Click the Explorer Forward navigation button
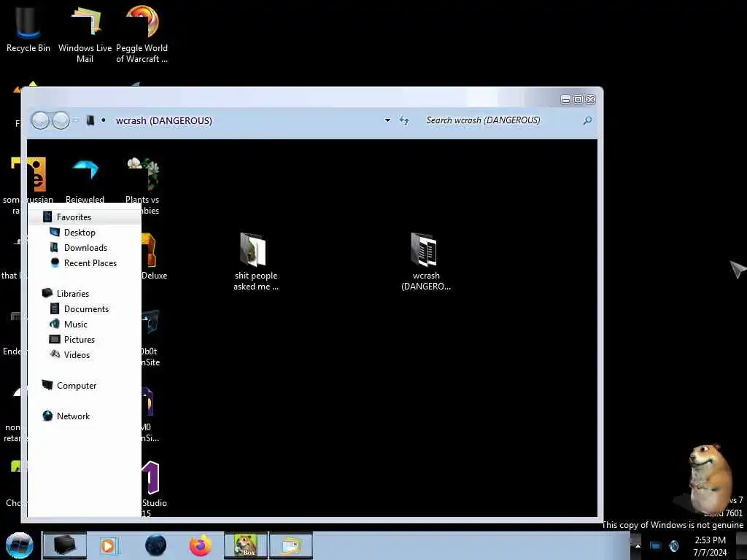747x560 pixels. [x=61, y=120]
